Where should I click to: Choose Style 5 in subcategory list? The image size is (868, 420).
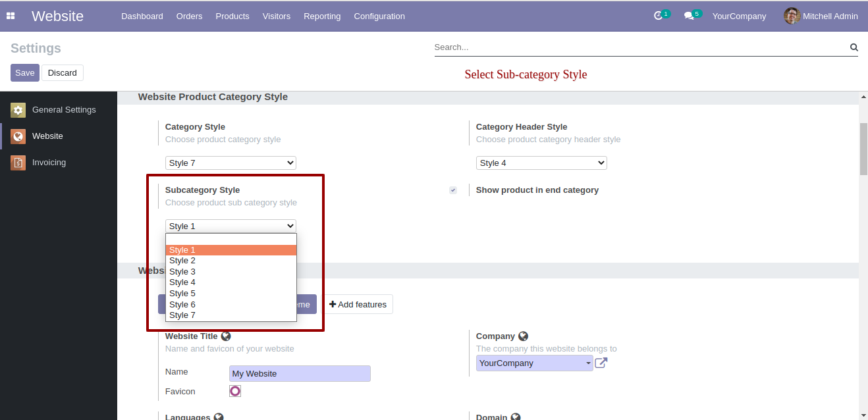point(231,294)
